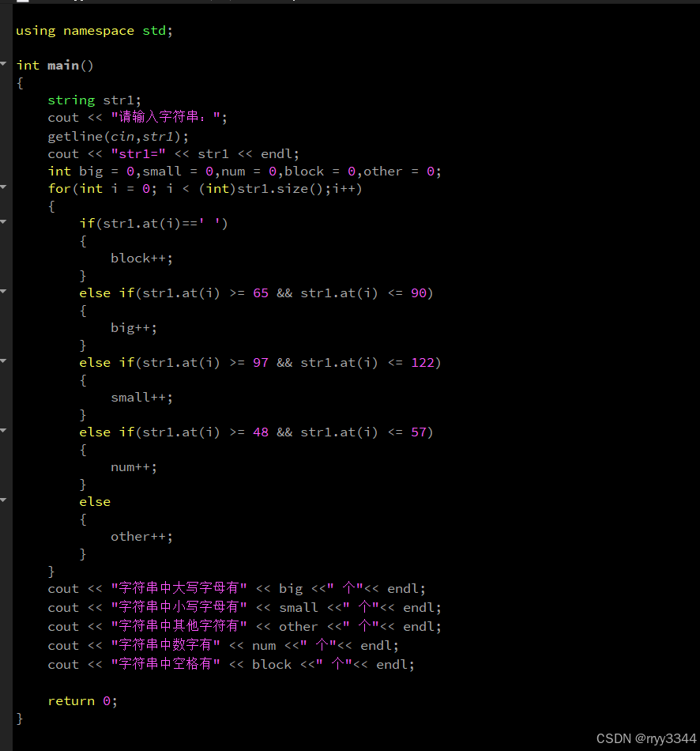The width and height of the screenshot is (700, 751).
Task: Collapse the main function code block
Action: tap(4, 65)
